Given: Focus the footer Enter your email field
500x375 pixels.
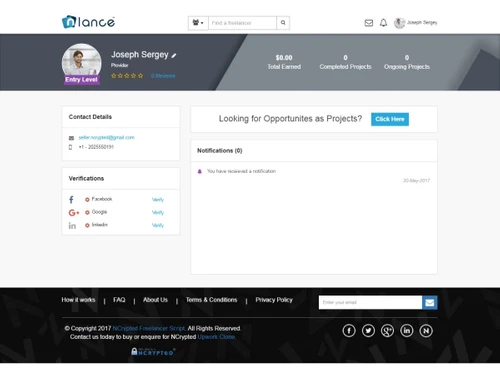Looking at the screenshot, I should (370, 302).
